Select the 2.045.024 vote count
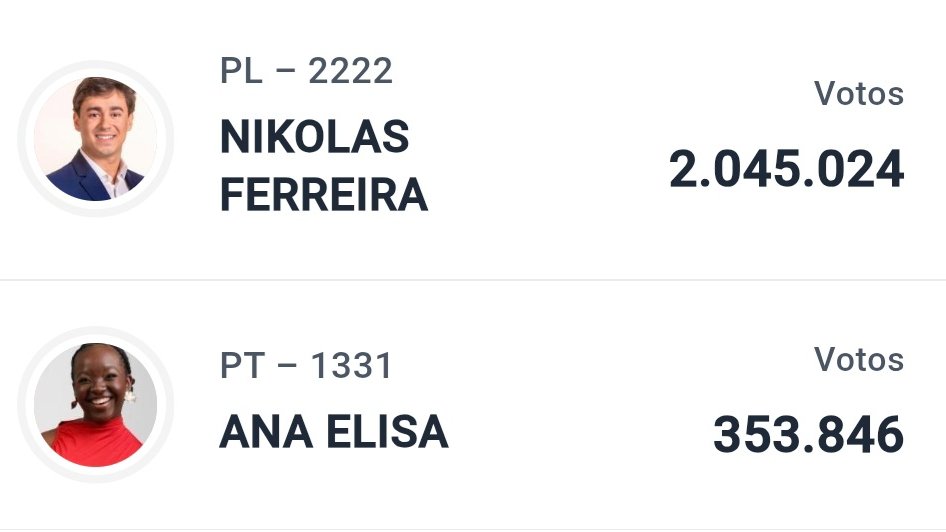Viewport: 946px width, 532px height. click(786, 169)
